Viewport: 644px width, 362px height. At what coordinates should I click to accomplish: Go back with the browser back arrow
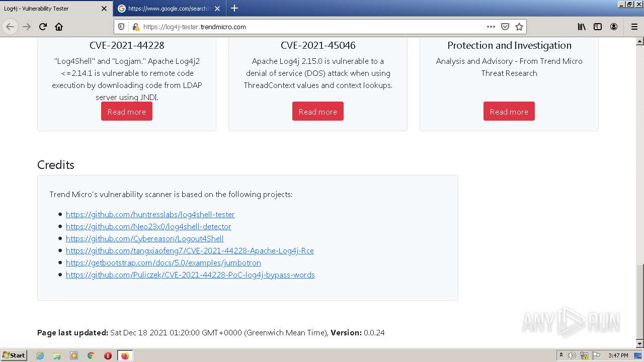(10, 27)
